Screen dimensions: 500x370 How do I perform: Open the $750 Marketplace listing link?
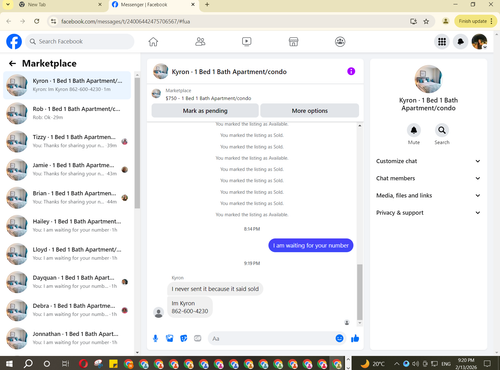click(208, 98)
